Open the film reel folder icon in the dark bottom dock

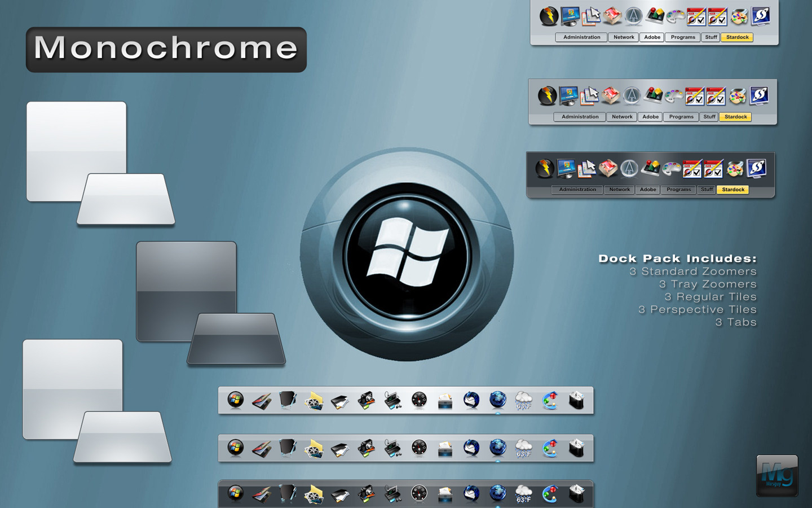point(314,495)
